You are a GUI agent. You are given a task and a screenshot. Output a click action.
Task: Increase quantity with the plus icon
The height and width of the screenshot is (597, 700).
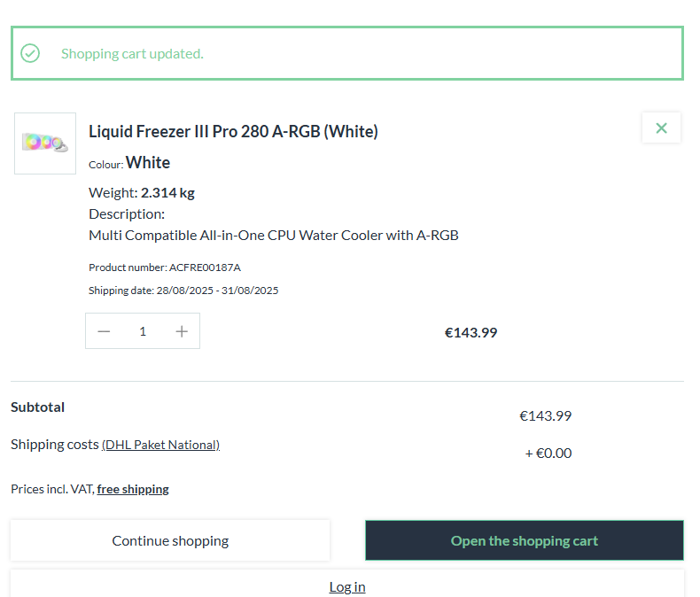coord(182,331)
